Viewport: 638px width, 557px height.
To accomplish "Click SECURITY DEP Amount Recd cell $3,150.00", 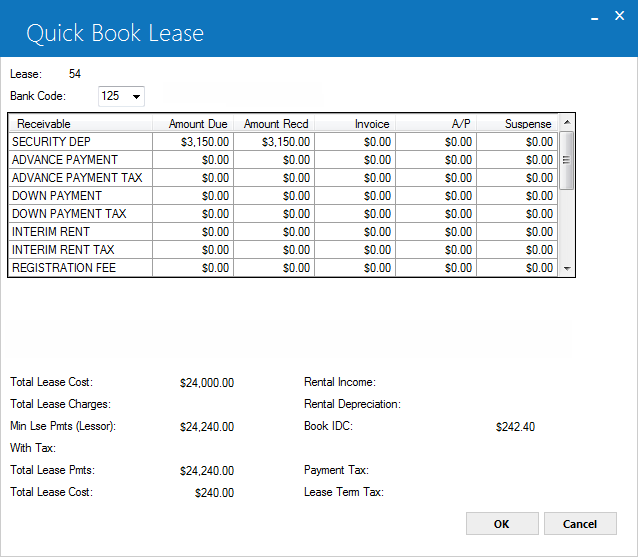I will (274, 142).
